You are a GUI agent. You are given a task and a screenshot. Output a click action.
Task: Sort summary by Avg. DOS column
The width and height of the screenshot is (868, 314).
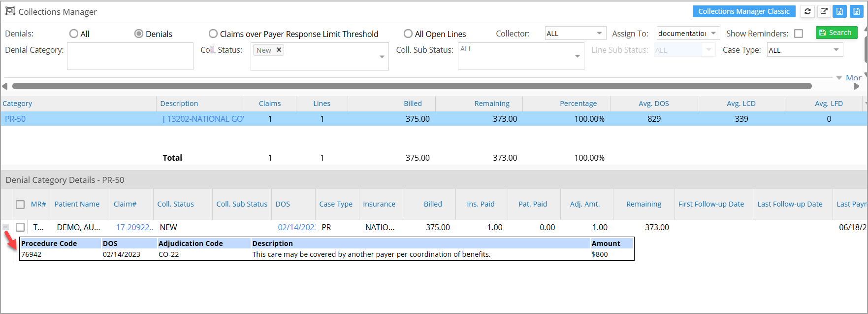tap(654, 104)
